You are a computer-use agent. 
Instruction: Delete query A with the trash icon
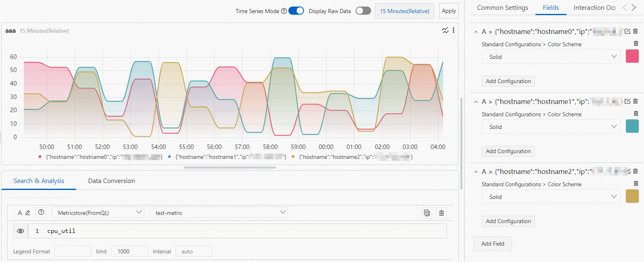(x=441, y=213)
